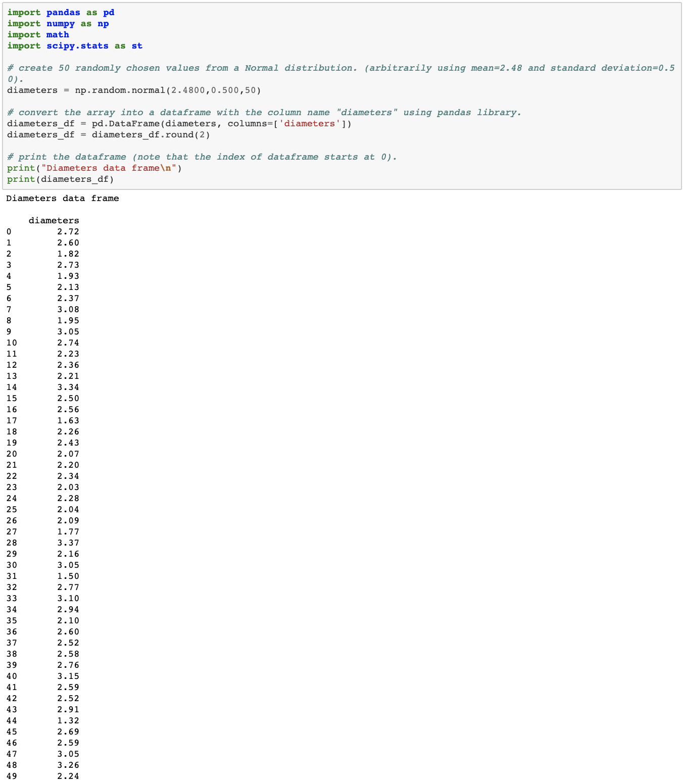This screenshot has width=683, height=784.
Task: Click value 2.24 in row 49
Action: tap(68, 776)
